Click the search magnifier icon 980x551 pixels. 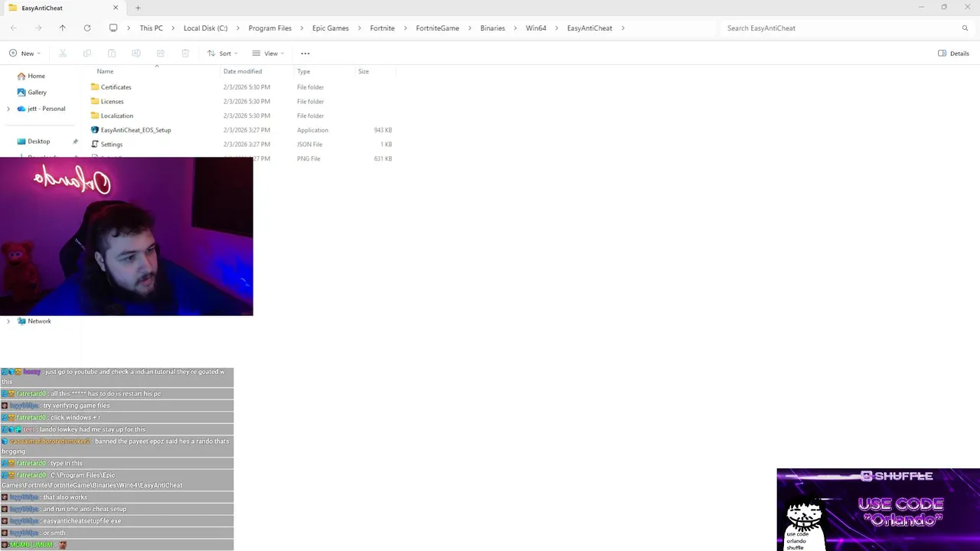(x=965, y=28)
